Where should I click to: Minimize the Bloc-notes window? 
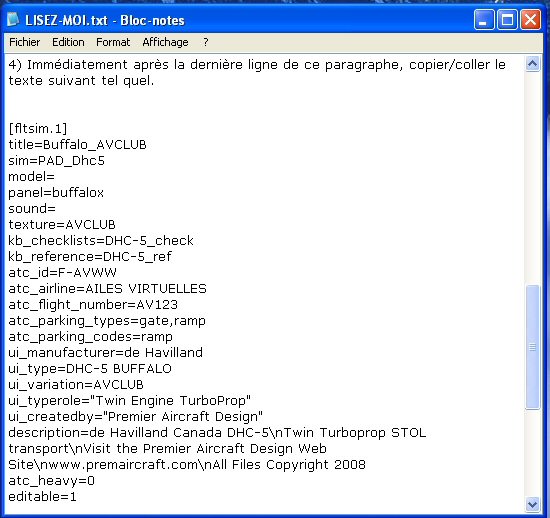coord(484,20)
